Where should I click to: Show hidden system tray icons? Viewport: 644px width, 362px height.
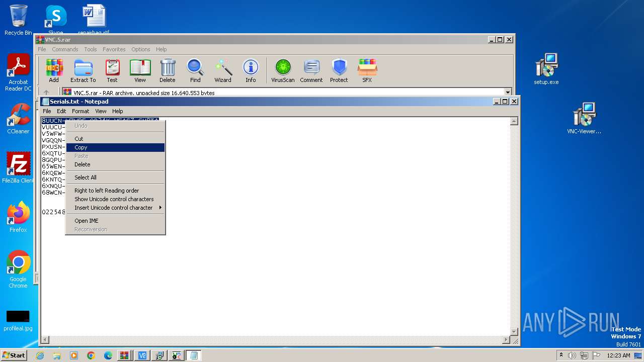click(x=561, y=355)
